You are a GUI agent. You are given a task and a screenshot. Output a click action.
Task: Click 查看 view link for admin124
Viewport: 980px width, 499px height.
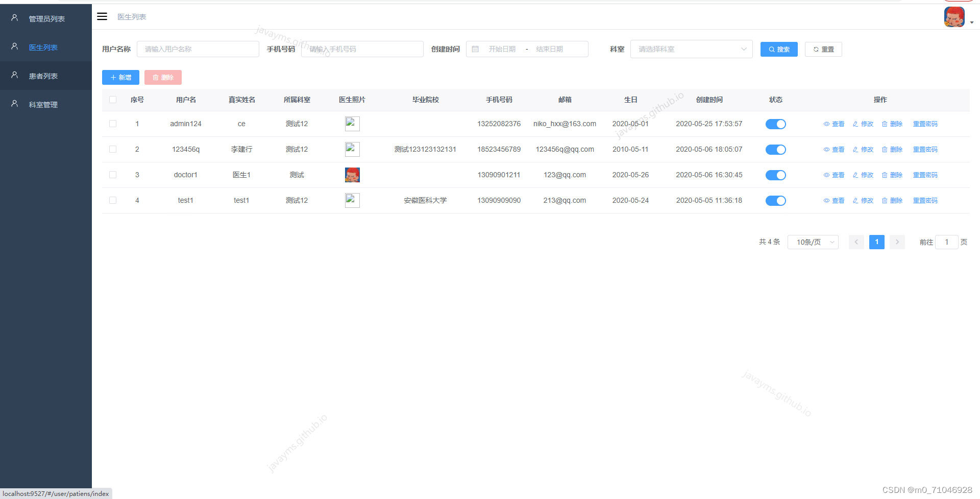click(834, 124)
